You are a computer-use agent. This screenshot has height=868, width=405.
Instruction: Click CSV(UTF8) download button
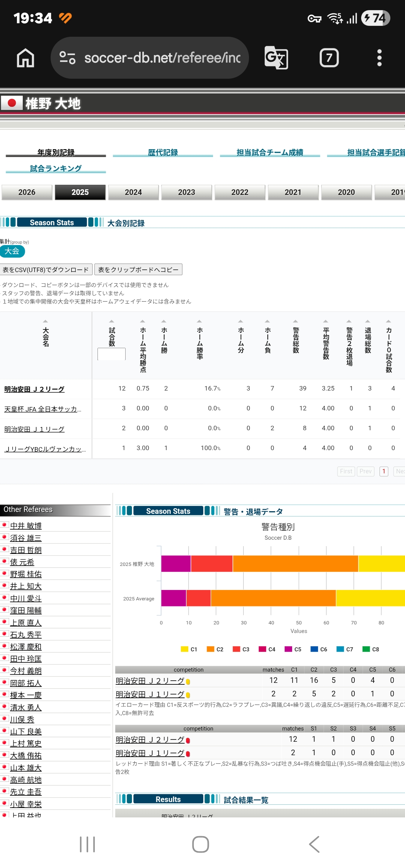coord(46,270)
